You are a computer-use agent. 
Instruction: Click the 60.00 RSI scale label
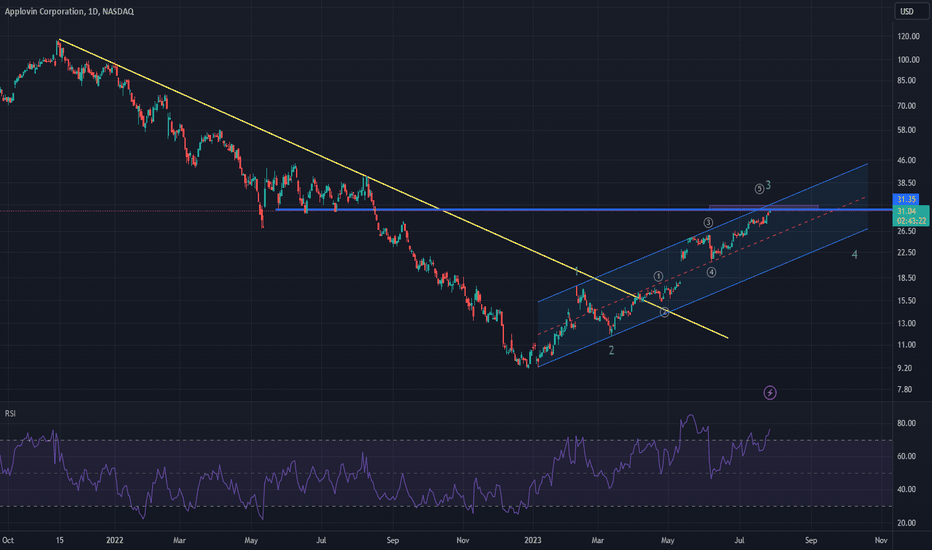pyautogui.click(x=906, y=456)
